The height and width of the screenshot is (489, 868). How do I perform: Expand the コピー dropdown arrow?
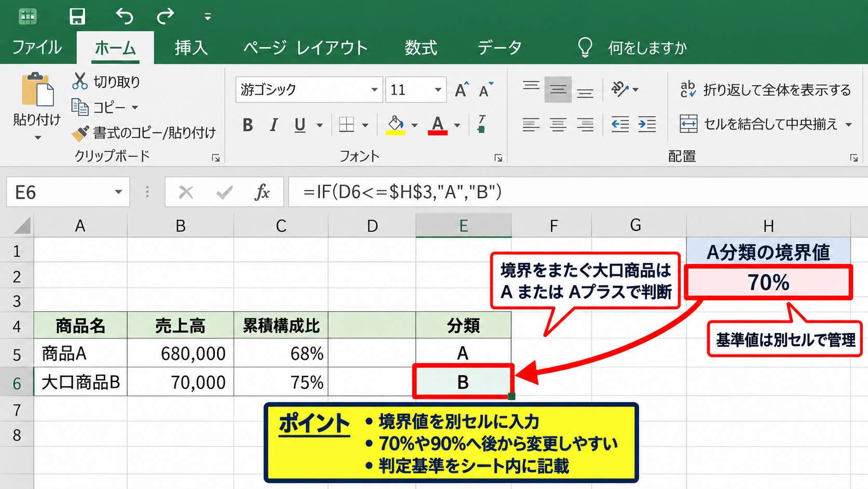(x=135, y=108)
